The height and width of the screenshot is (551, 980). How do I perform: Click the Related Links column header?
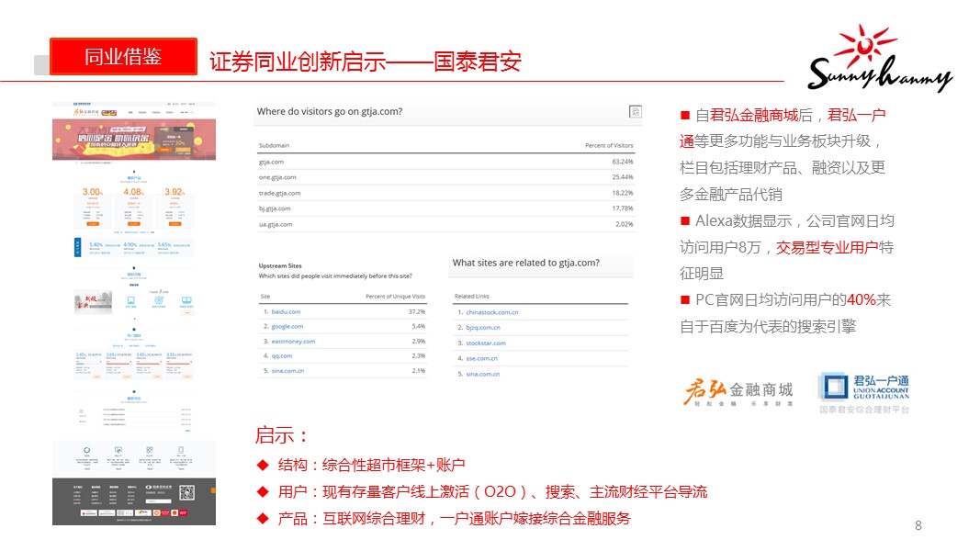472,297
